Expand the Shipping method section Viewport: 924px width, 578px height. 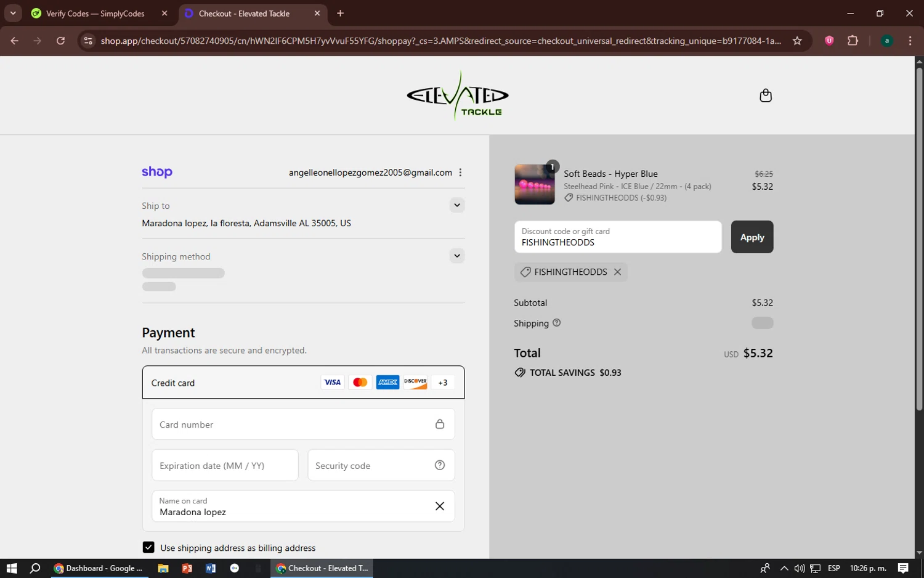(456, 256)
